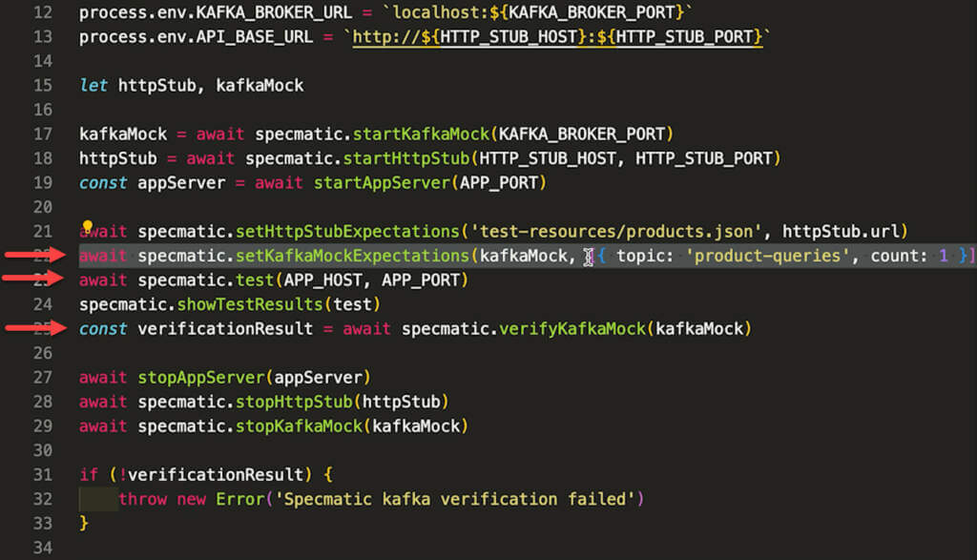The image size is (977, 560).
Task: Click the yellow lightbulb quick-fix icon
Action: tap(87, 229)
